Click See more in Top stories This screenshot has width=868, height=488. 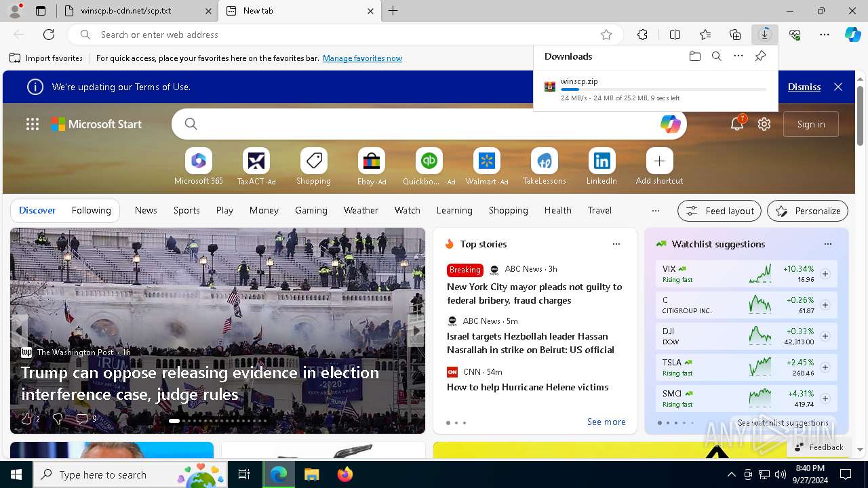606,422
